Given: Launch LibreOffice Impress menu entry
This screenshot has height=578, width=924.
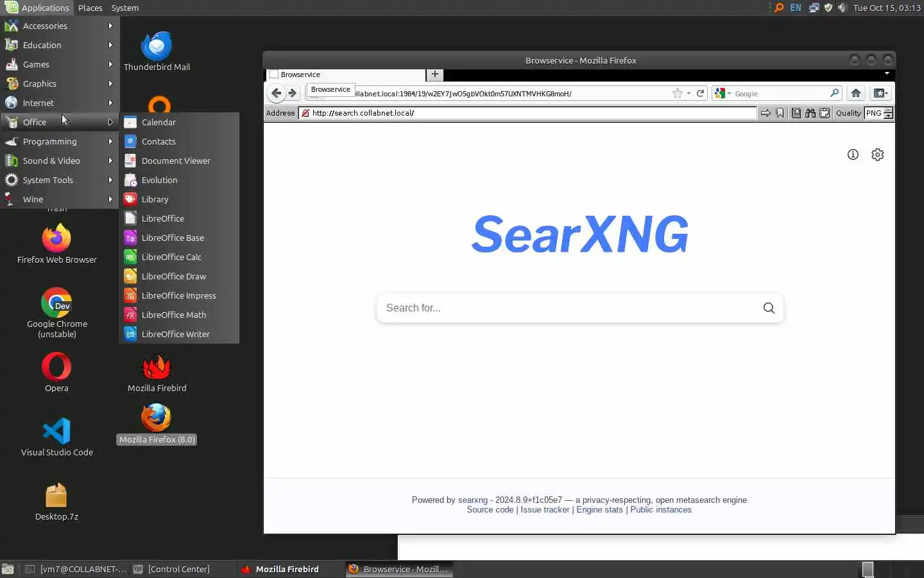Looking at the screenshot, I should [179, 295].
